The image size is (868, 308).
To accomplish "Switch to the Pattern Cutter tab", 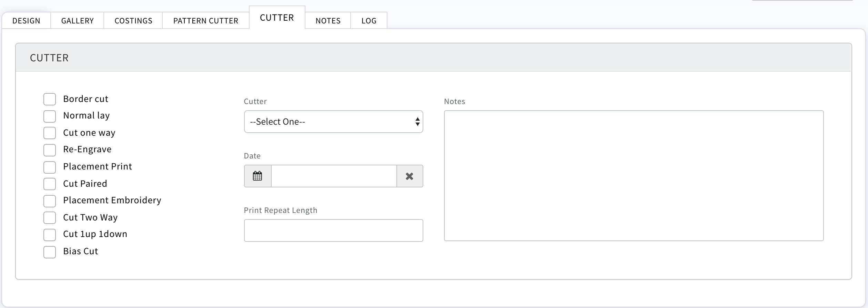I will [x=205, y=21].
